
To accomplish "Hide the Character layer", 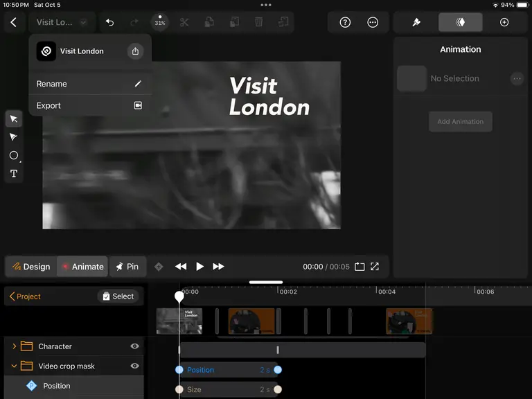I will tap(134, 346).
